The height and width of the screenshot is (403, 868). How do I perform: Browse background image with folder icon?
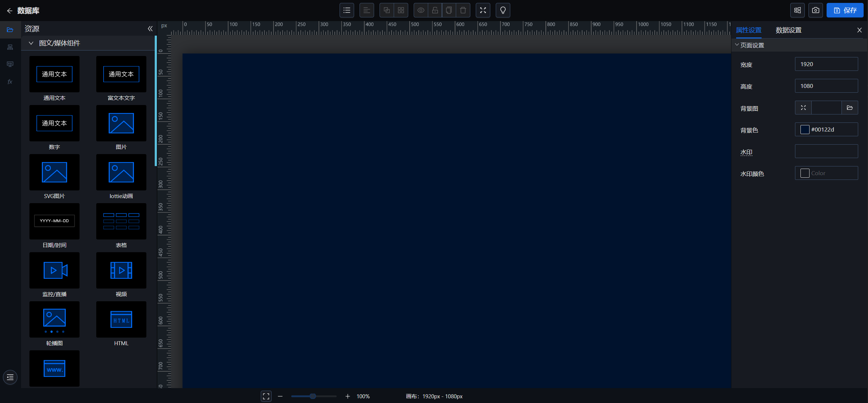[849, 108]
